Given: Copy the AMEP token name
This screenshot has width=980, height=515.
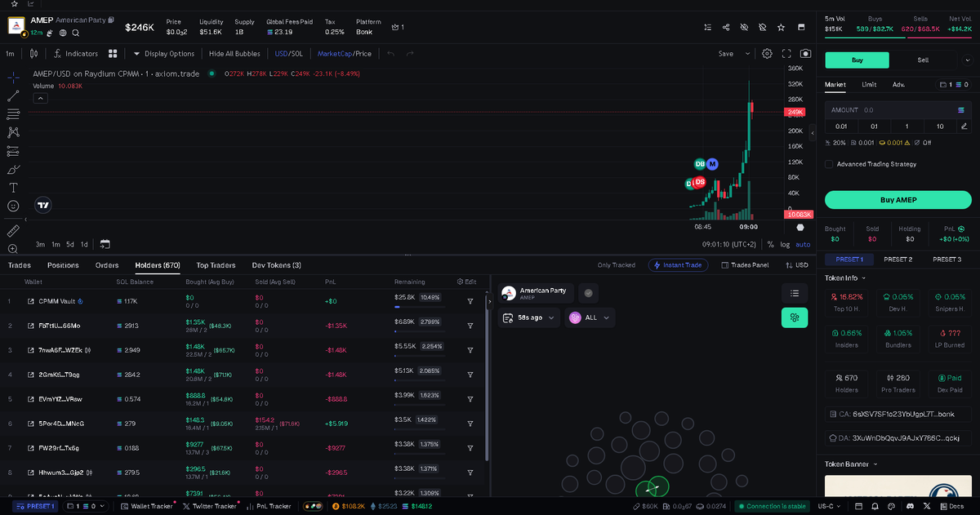Looking at the screenshot, I should click(x=111, y=20).
